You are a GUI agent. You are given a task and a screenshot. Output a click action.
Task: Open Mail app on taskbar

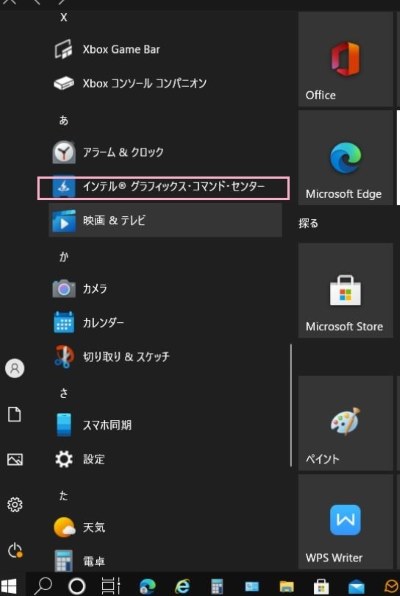(x=356, y=587)
